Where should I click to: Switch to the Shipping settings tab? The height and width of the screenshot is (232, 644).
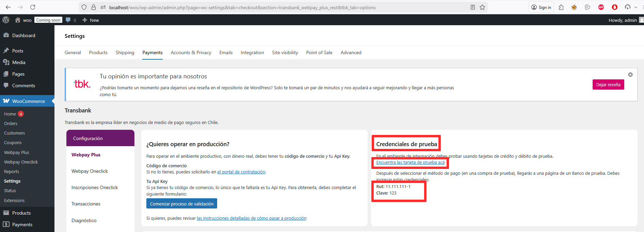click(125, 52)
